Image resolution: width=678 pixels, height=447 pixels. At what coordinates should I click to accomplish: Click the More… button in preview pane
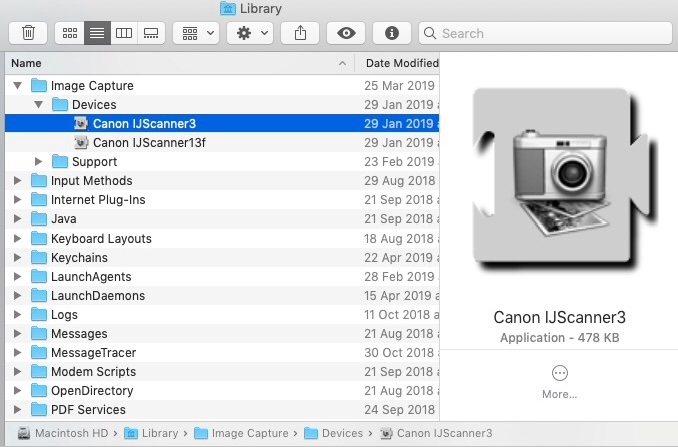560,383
